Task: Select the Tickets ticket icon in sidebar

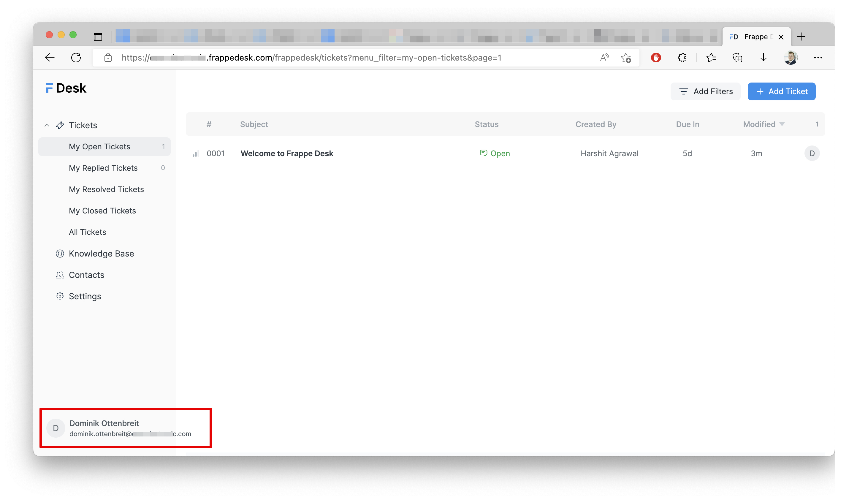Action: [x=60, y=125]
